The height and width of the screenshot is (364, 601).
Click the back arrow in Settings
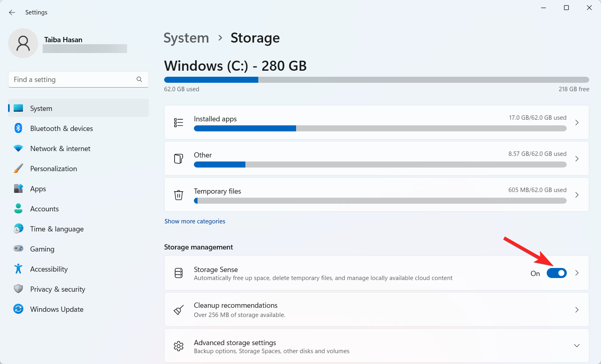click(12, 12)
